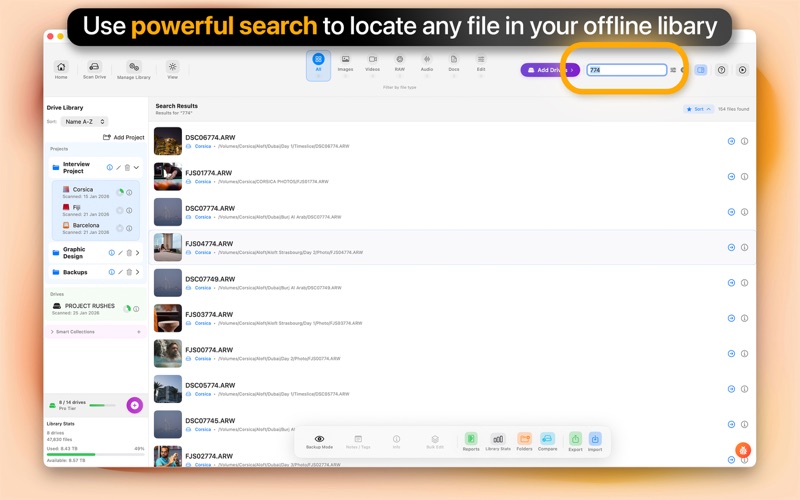The image size is (800, 500).
Task: Add a new Smart Collection with plus
Action: tap(139, 332)
